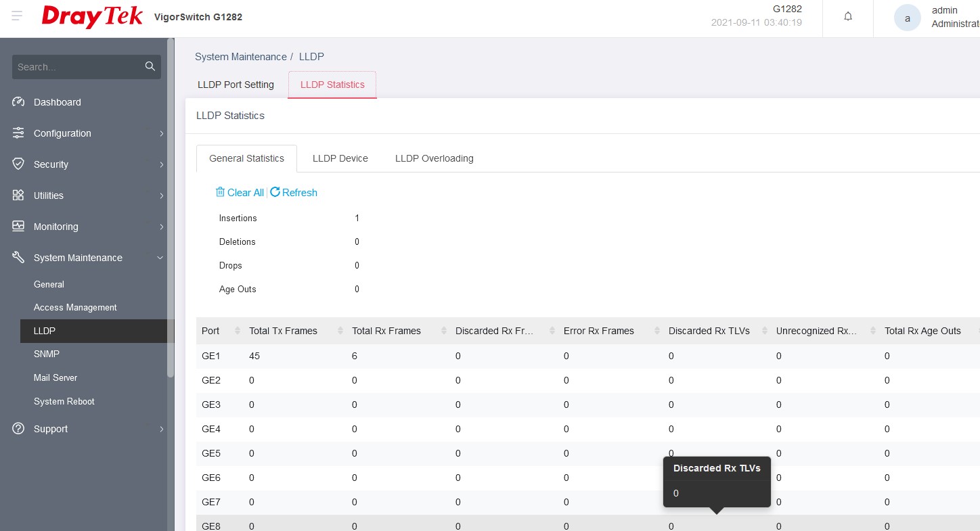Image resolution: width=980 pixels, height=531 pixels.
Task: Click the admin user avatar
Action: click(907, 18)
